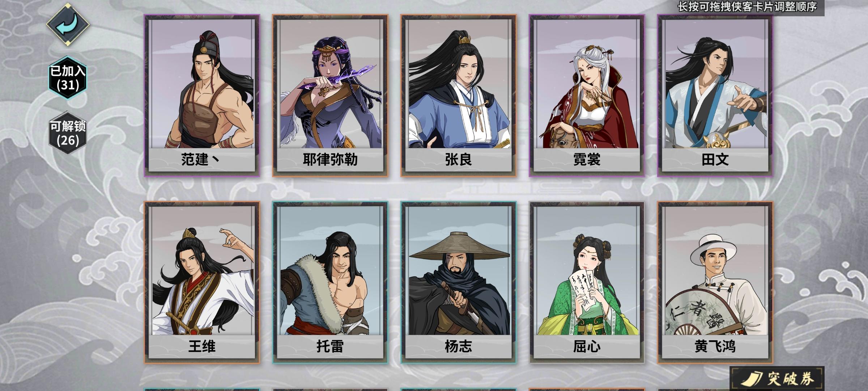
Task: Click the 黄飞鸿 name label
Action: 715,346
